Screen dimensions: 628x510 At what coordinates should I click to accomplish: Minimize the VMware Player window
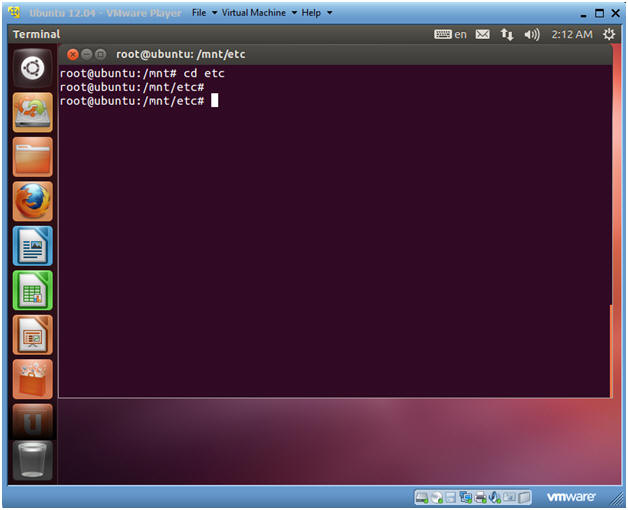pyautogui.click(x=584, y=14)
